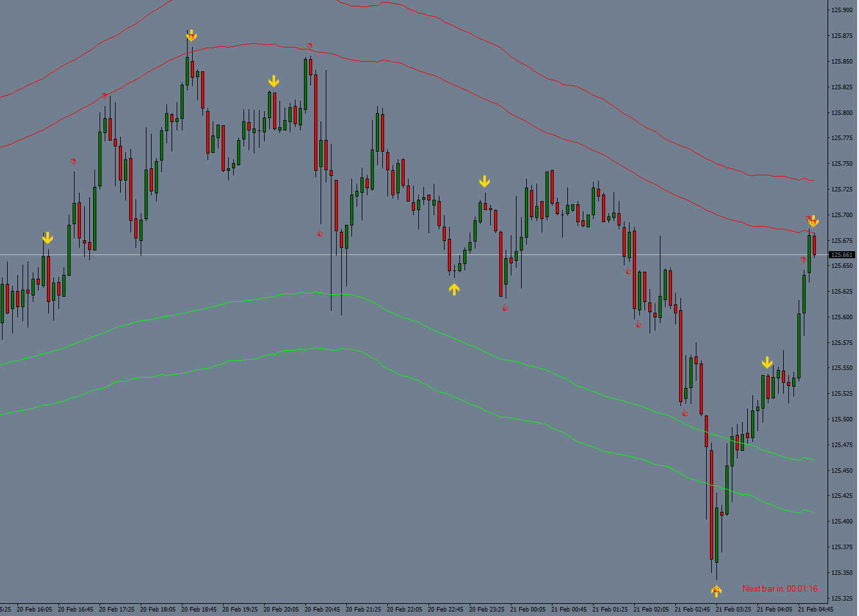This screenshot has width=859, height=616.
Task: Click the red dot near the 23:45 swing low
Action: [505, 307]
